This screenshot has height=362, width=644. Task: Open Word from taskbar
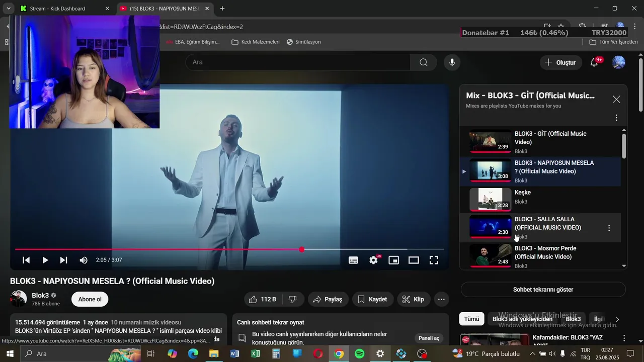coord(234,354)
